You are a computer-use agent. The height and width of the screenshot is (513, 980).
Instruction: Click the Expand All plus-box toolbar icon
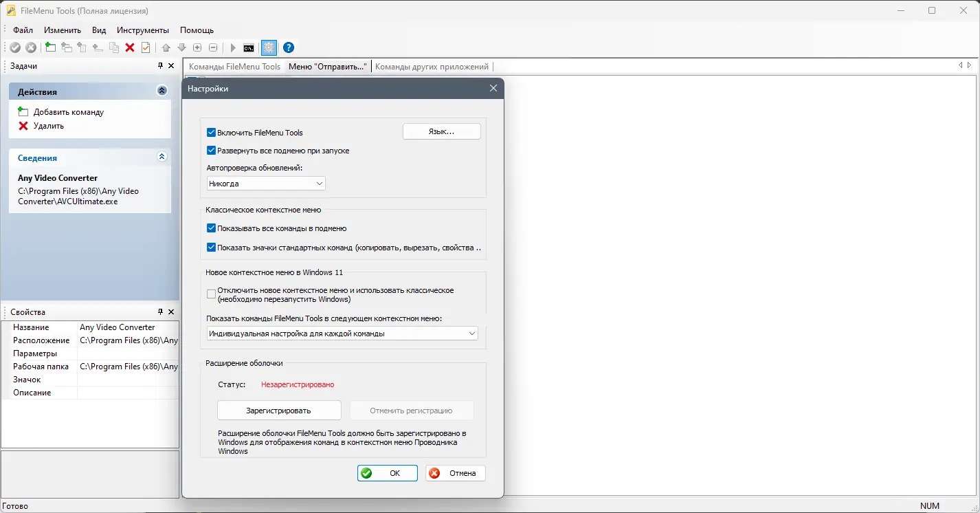197,47
